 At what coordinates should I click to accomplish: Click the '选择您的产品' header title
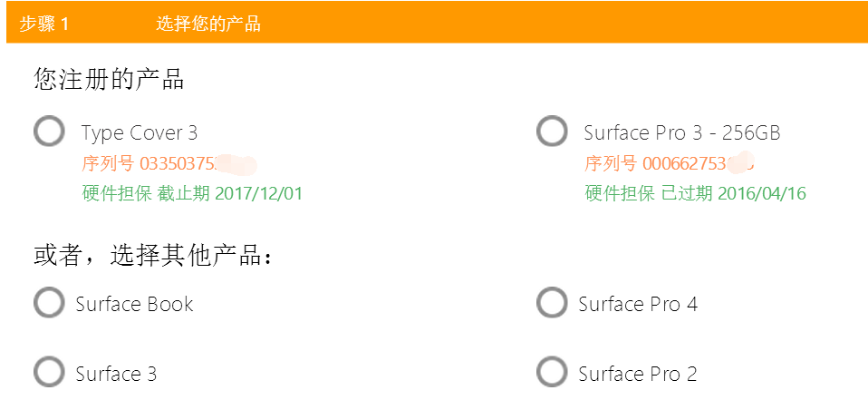point(208,24)
